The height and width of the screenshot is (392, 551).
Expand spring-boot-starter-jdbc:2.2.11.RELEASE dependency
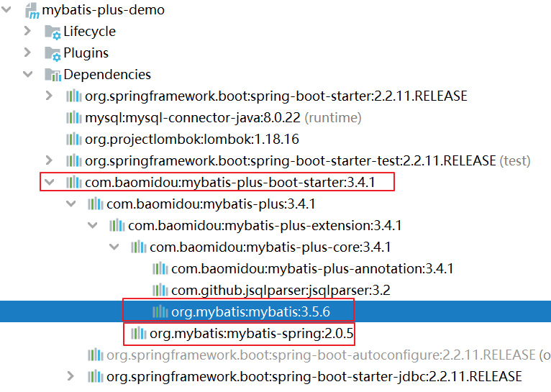[70, 376]
